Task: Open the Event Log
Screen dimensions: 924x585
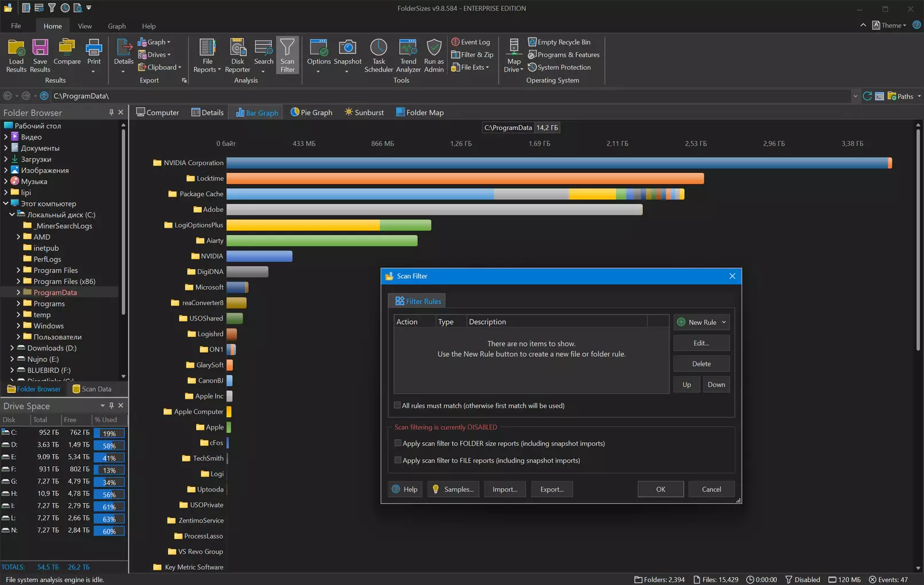Action: pos(470,42)
